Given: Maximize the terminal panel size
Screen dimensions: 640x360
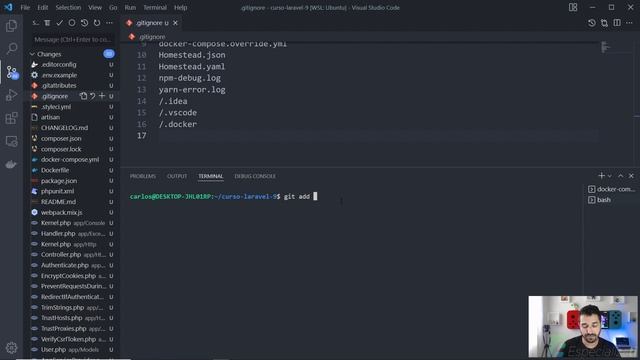Looking at the screenshot, I should click(620, 176).
